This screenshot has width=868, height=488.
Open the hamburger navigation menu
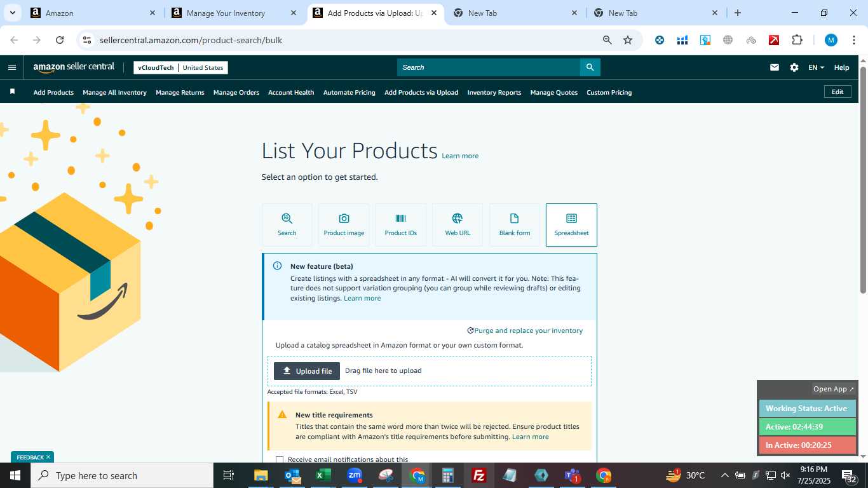(12, 67)
